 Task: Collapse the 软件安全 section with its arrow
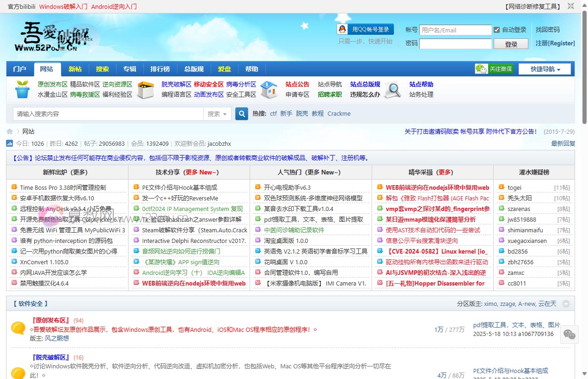(x=566, y=304)
